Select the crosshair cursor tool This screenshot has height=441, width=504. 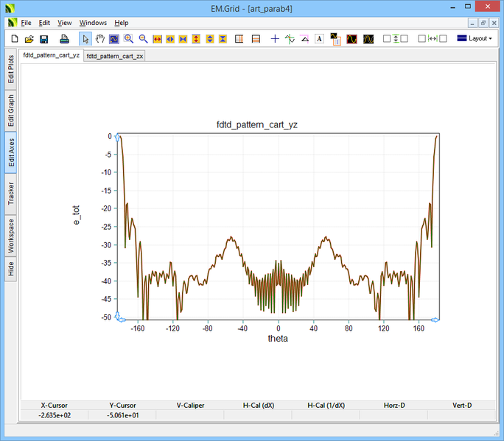pyautogui.click(x=275, y=38)
